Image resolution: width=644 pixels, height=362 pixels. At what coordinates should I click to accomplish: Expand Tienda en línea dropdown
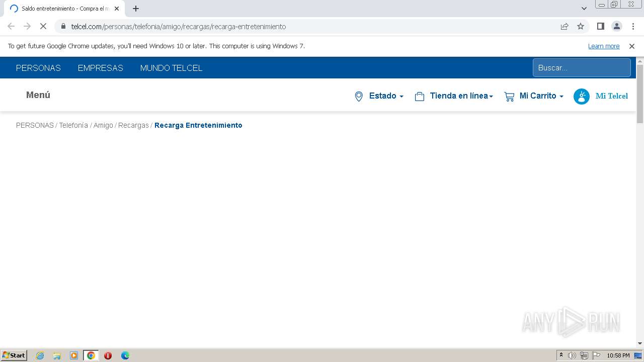click(x=461, y=96)
